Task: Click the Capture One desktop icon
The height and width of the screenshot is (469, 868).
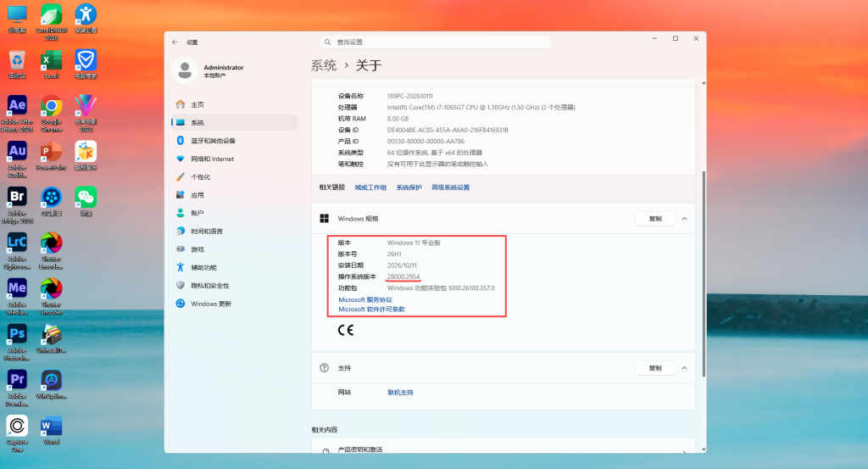Action: 17,434
